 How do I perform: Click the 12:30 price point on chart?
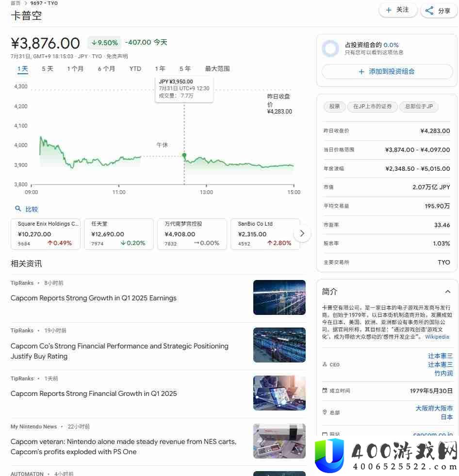(x=184, y=155)
